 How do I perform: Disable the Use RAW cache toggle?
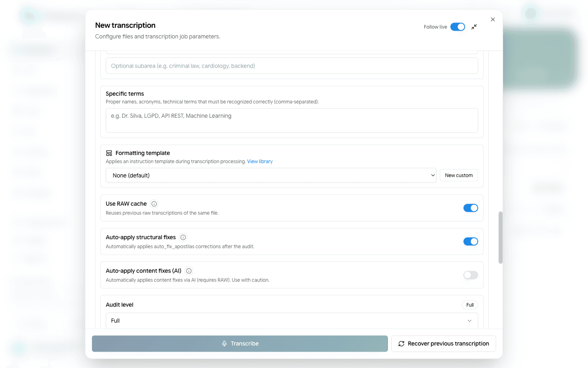click(470, 208)
